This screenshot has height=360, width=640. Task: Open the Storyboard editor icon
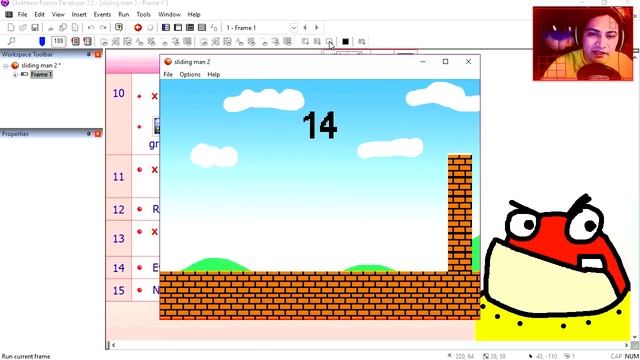pos(166,28)
